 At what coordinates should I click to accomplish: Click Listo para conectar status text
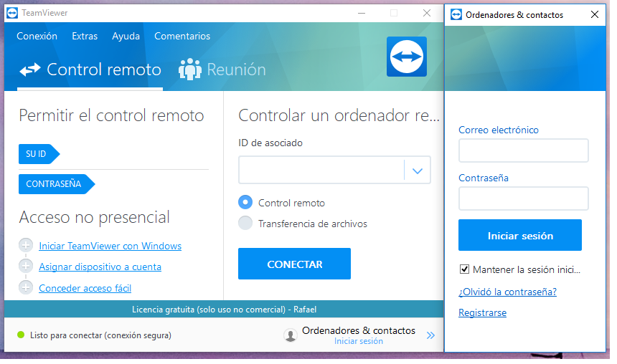tap(100, 335)
